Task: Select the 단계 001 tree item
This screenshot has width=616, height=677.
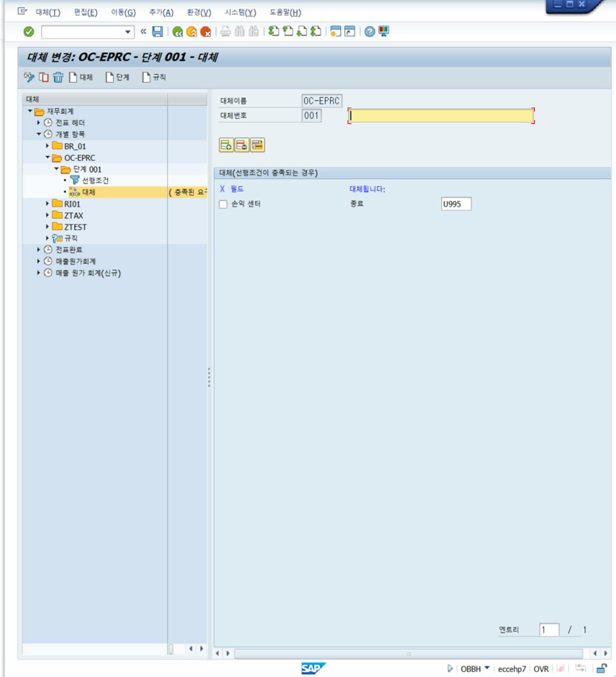Action: [x=87, y=169]
